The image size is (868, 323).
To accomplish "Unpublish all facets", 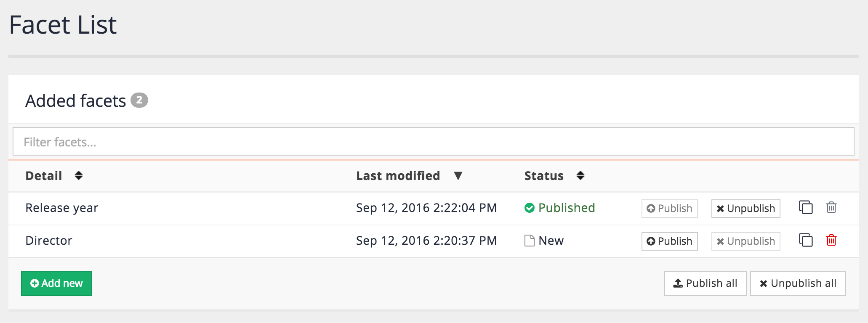I will click(x=798, y=283).
